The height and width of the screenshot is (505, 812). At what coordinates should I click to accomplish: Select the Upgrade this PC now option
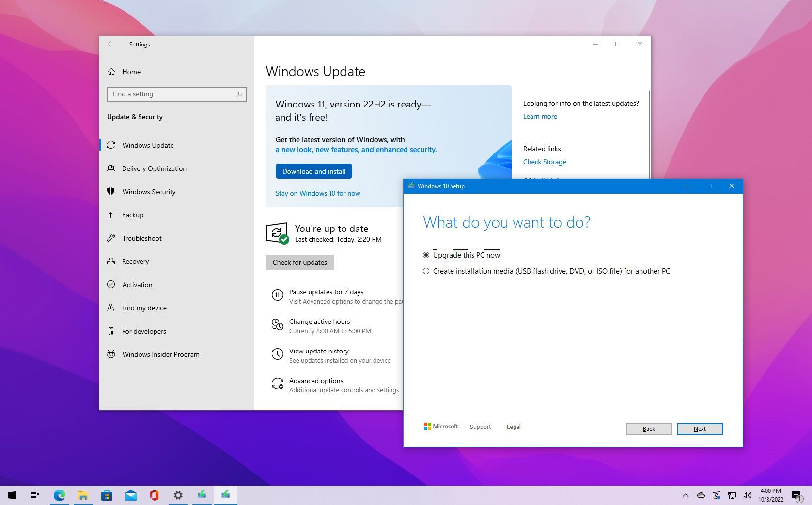pyautogui.click(x=466, y=255)
